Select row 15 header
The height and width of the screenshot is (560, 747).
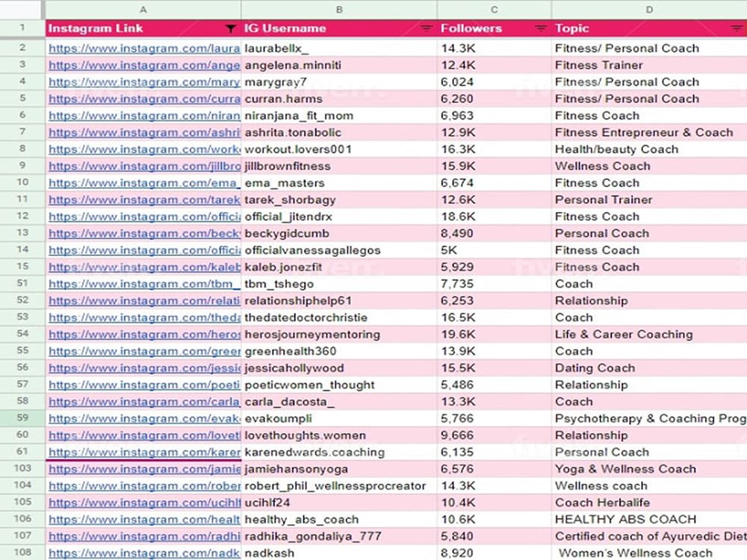22,267
